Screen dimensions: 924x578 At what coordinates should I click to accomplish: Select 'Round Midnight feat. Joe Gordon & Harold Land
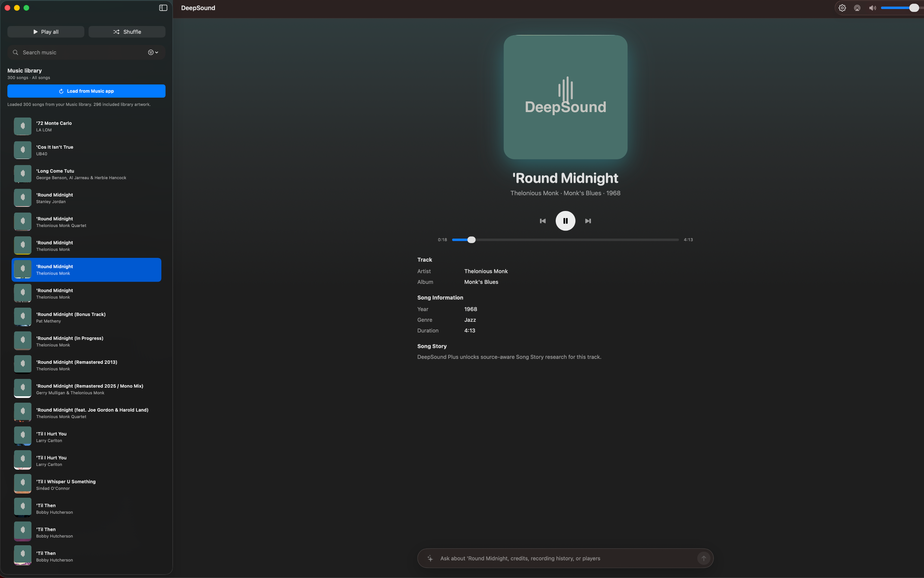tap(86, 413)
